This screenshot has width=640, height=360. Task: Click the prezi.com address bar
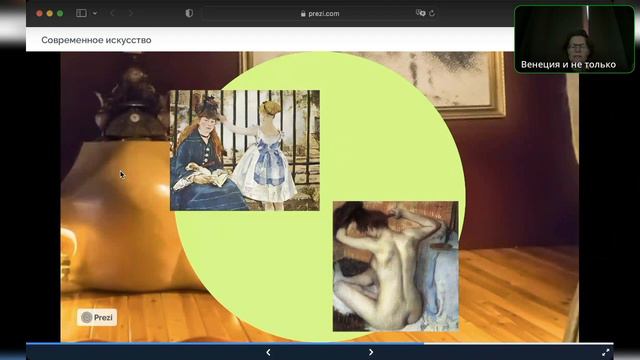click(320, 13)
